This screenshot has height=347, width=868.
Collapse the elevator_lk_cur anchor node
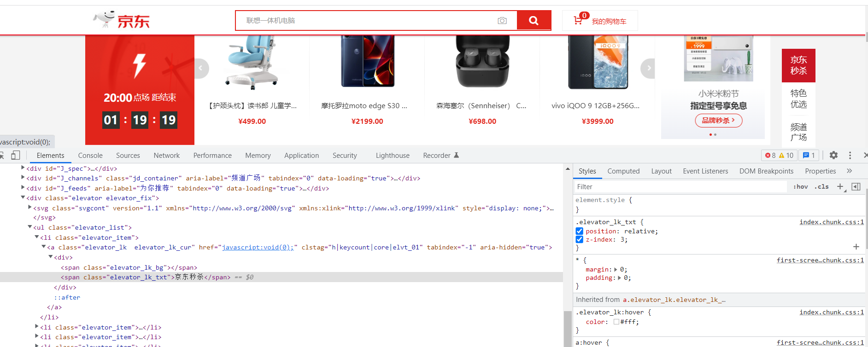pyautogui.click(x=43, y=247)
